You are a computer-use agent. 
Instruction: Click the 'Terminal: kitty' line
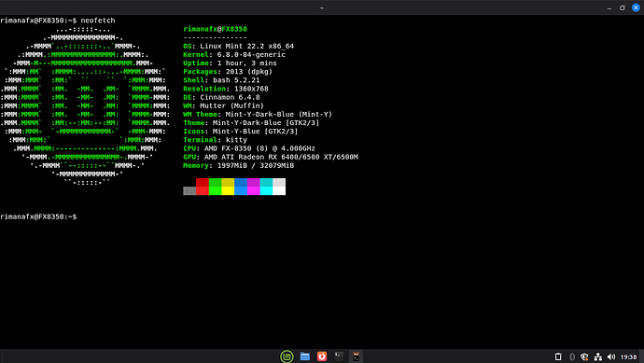coord(216,140)
